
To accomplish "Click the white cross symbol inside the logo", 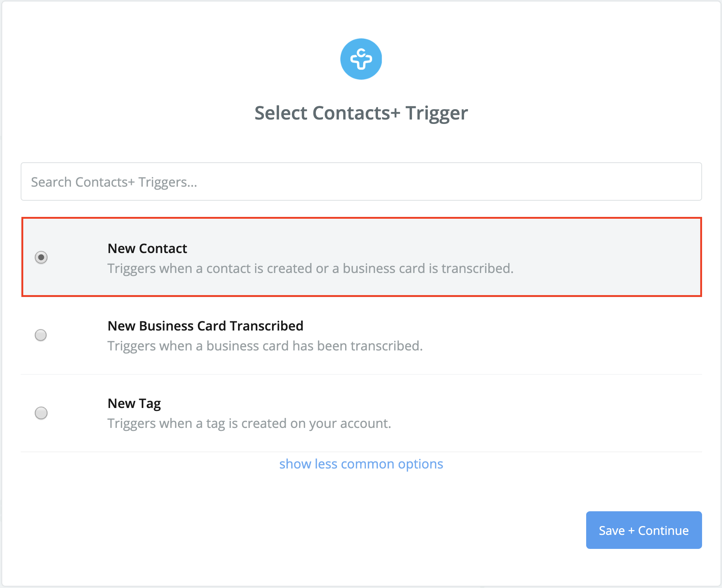I will coord(361,59).
